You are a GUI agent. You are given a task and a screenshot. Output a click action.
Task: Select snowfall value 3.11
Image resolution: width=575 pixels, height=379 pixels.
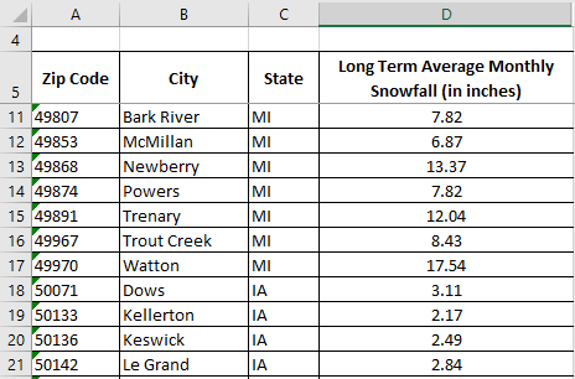(x=446, y=290)
